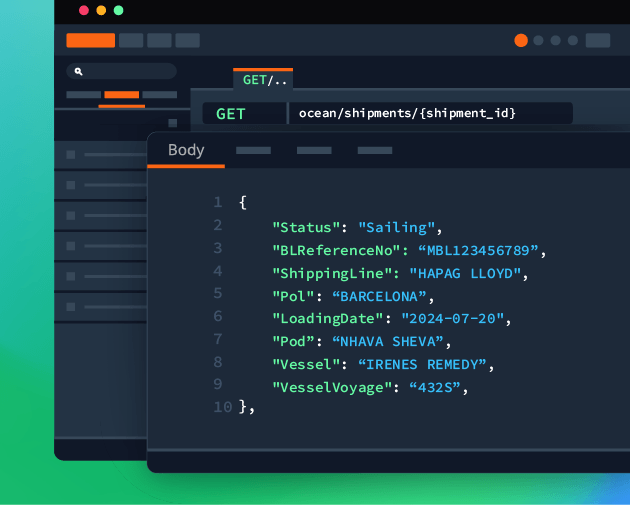Click line number 1 in the code gutter
Image resolution: width=630 pixels, height=505 pixels.
[x=217, y=202]
